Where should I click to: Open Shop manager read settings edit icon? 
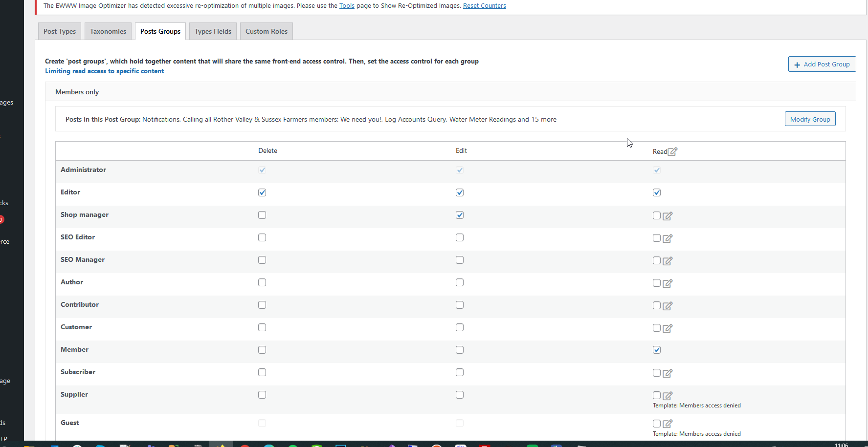(668, 216)
